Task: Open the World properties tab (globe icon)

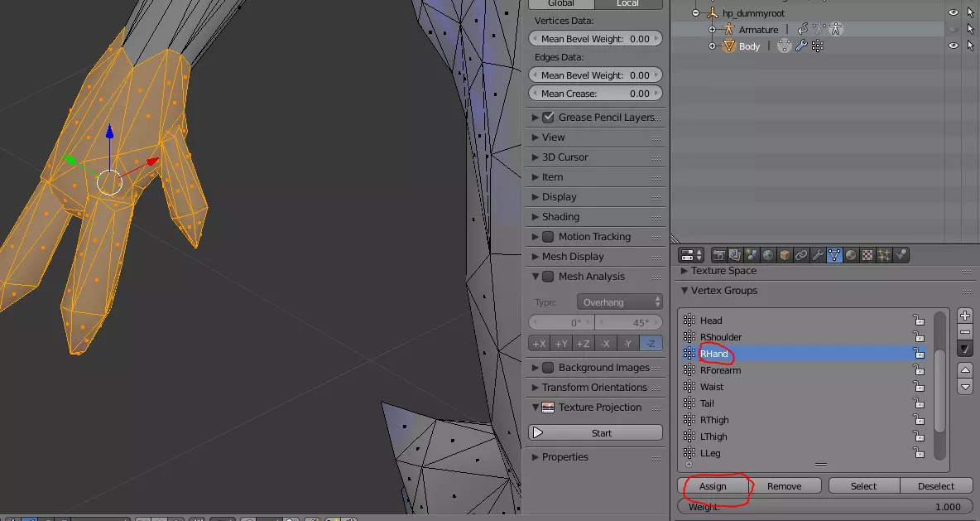Action: (768, 255)
